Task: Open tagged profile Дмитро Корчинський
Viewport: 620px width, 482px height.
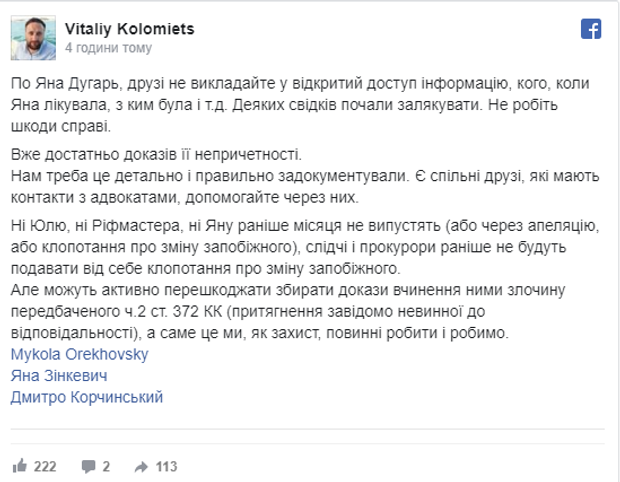Action: [x=87, y=397]
